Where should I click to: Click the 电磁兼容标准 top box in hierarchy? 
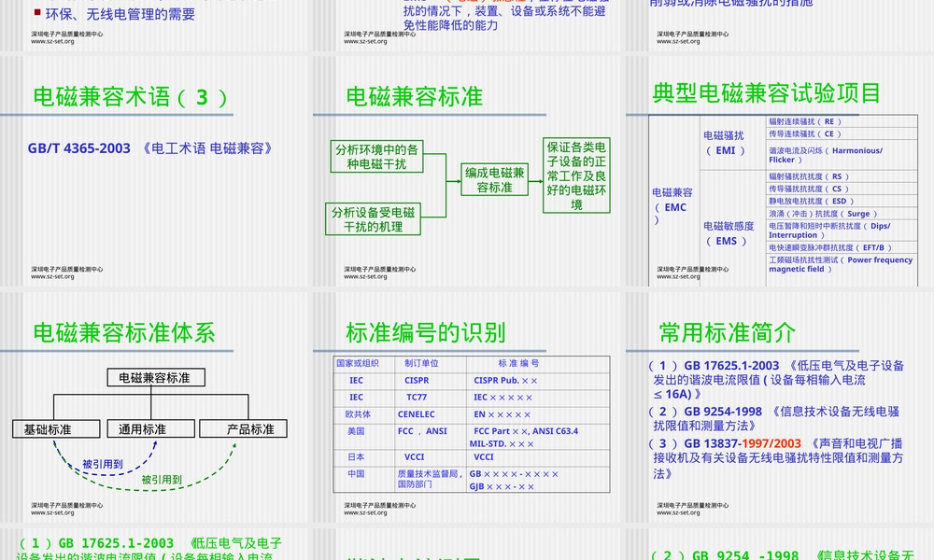click(156, 377)
